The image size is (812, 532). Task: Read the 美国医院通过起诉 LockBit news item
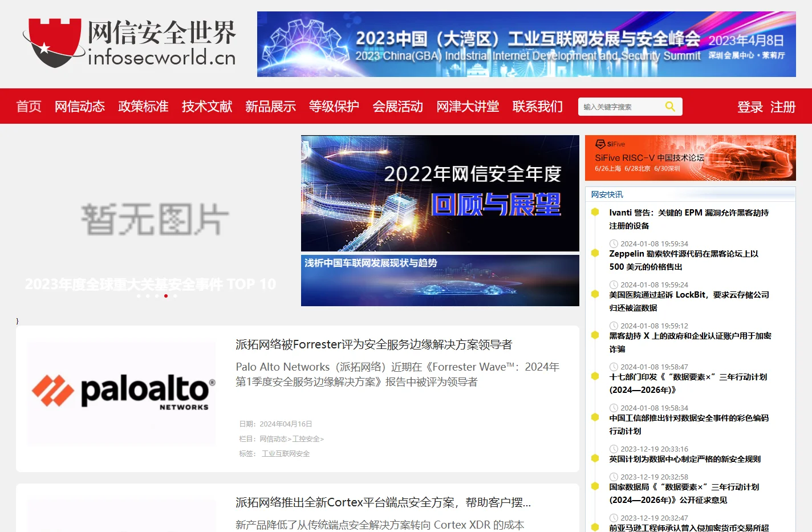[689, 301]
